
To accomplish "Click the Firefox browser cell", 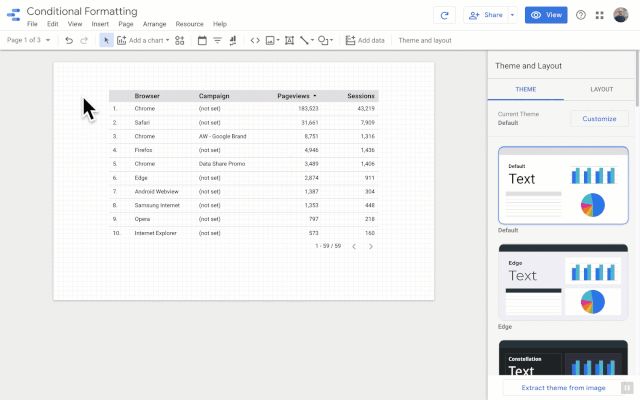I will [x=143, y=150].
